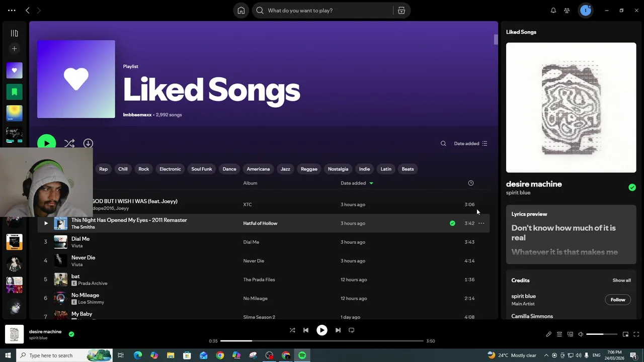Filter by Rap genre chip
This screenshot has height=362, width=644.
[x=103, y=169]
